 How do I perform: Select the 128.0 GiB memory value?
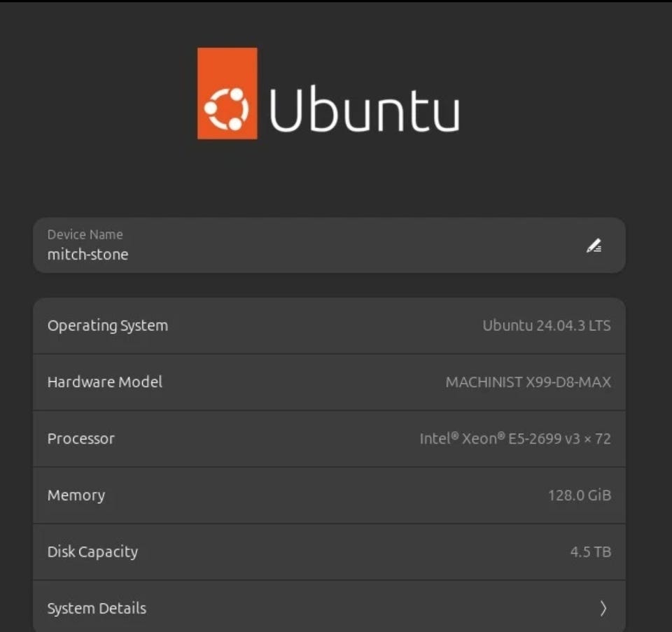[580, 496]
